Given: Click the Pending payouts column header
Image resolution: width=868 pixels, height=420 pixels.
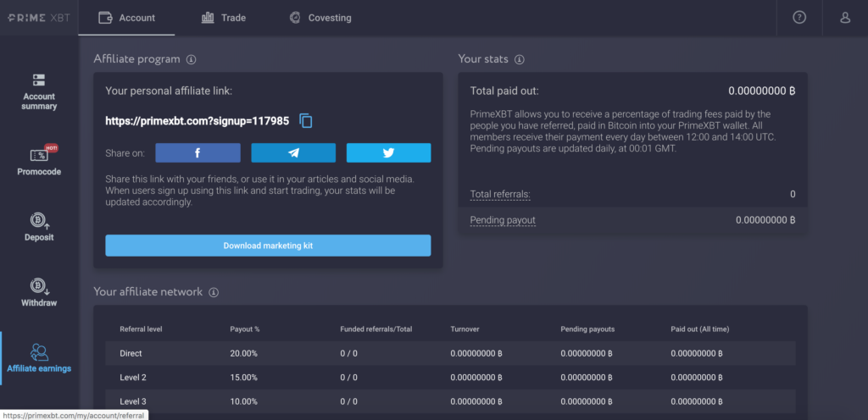Looking at the screenshot, I should click(x=587, y=329).
